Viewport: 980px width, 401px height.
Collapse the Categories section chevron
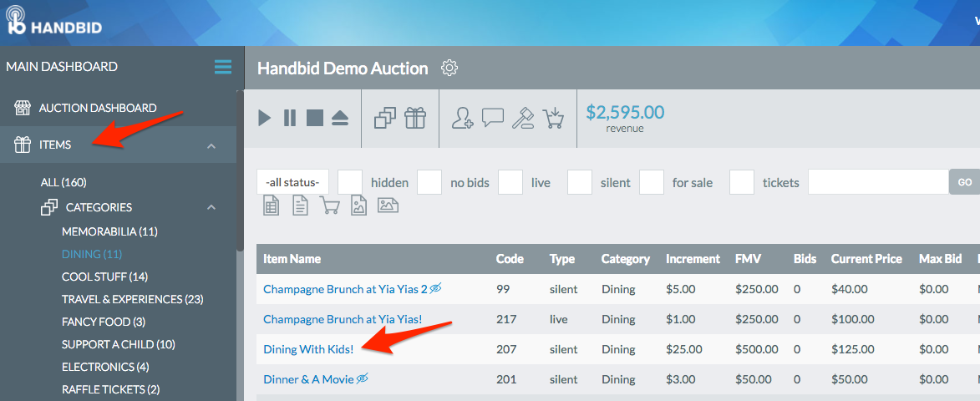pos(211,207)
